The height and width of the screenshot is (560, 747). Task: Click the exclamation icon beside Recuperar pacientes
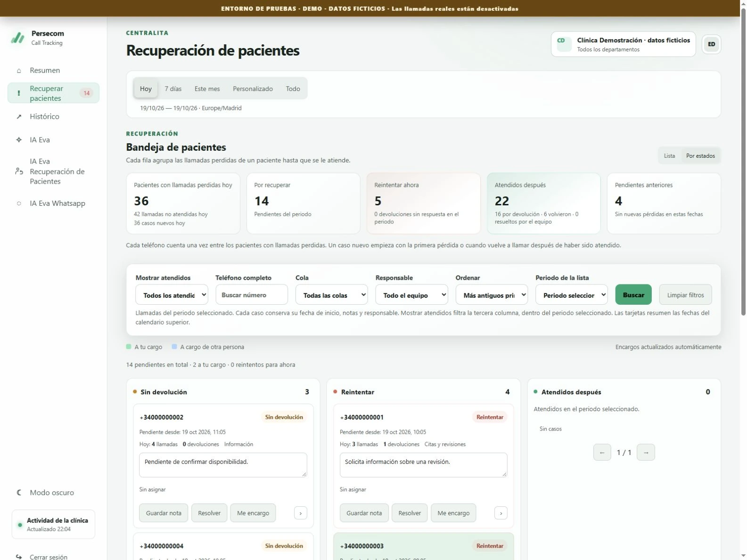[19, 93]
